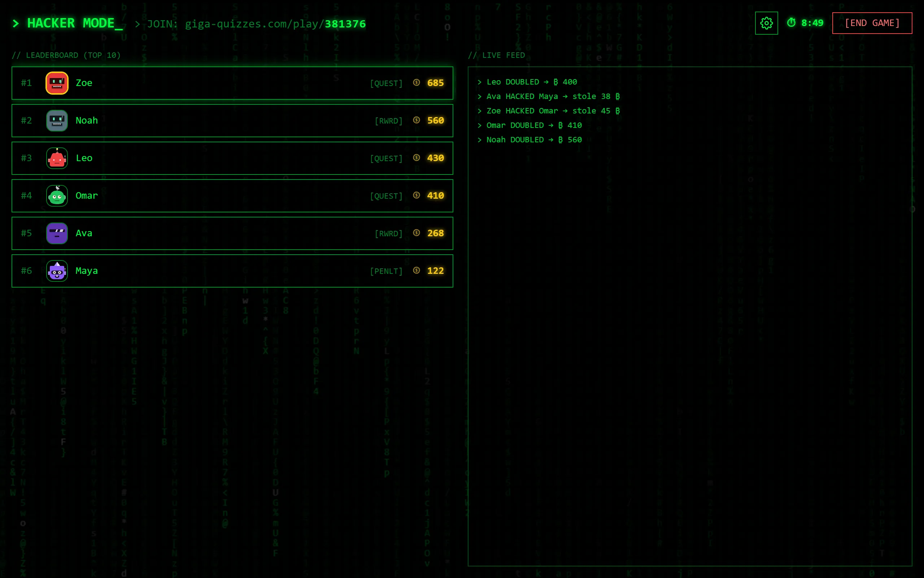Click Zoe's red robot avatar
Image resolution: width=924 pixels, height=578 pixels.
pos(57,83)
